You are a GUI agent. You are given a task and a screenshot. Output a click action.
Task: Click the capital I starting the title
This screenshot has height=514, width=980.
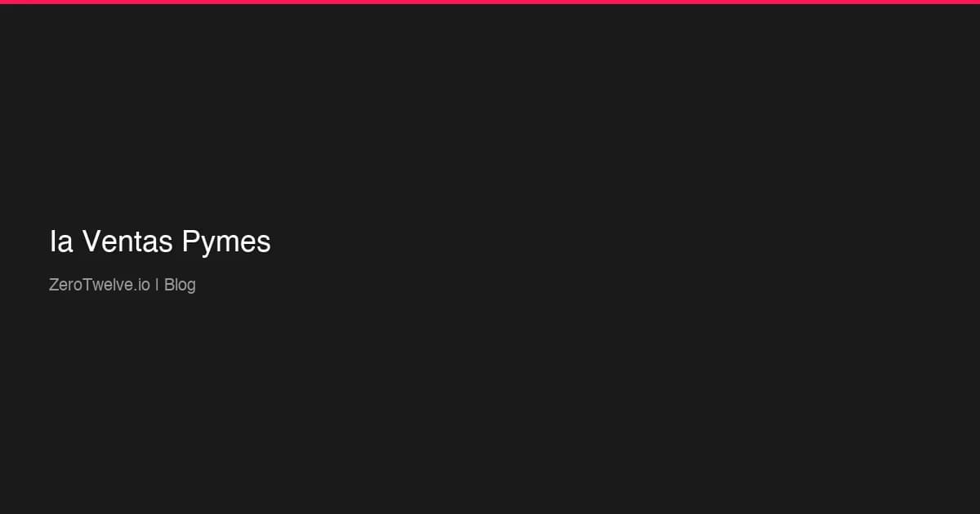[52, 241]
